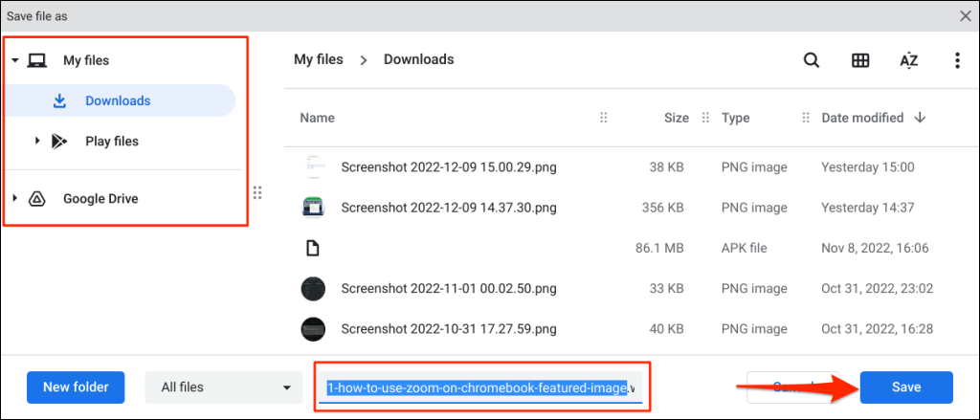The height and width of the screenshot is (420, 980).
Task: Create a New folder
Action: 76,387
